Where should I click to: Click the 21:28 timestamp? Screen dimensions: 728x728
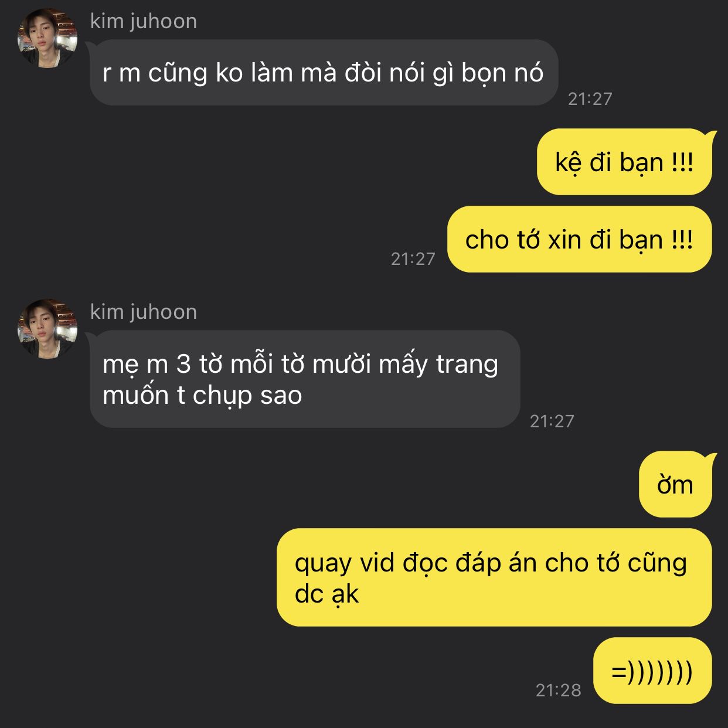[559, 690]
